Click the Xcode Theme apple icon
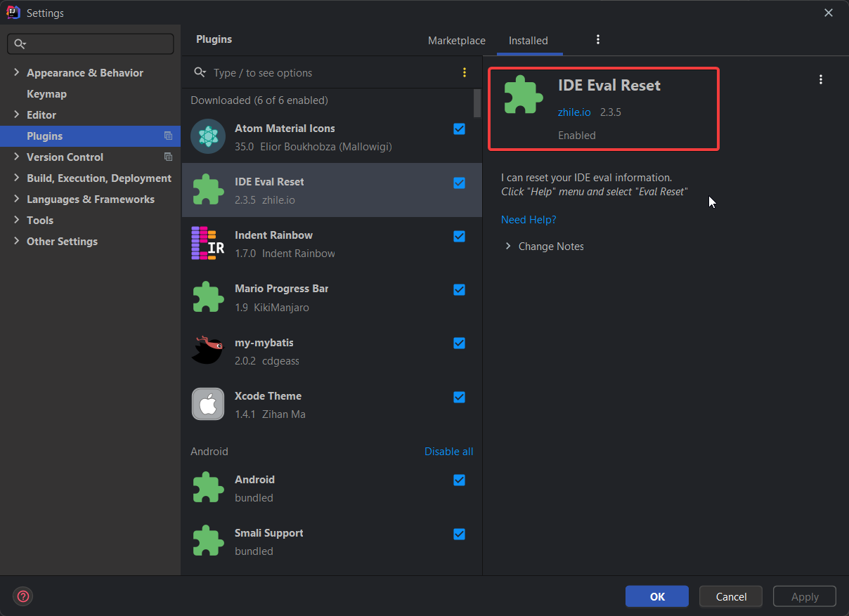 (x=207, y=404)
